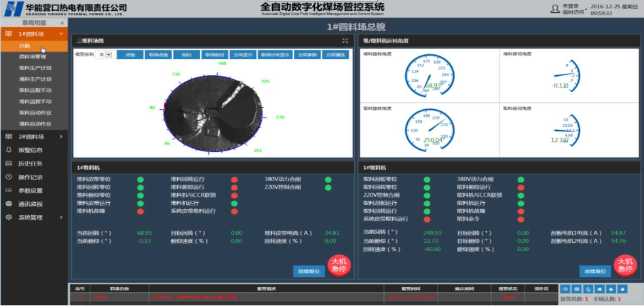Click the 参数设置 list icon

pyautogui.click(x=8, y=191)
